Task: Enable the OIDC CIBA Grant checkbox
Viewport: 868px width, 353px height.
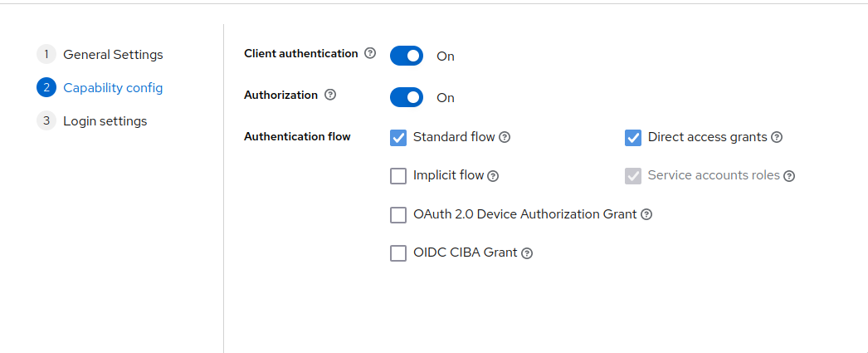Action: point(398,253)
